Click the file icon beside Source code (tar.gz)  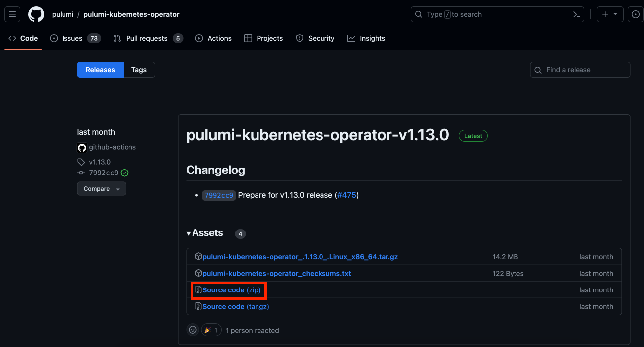point(198,306)
